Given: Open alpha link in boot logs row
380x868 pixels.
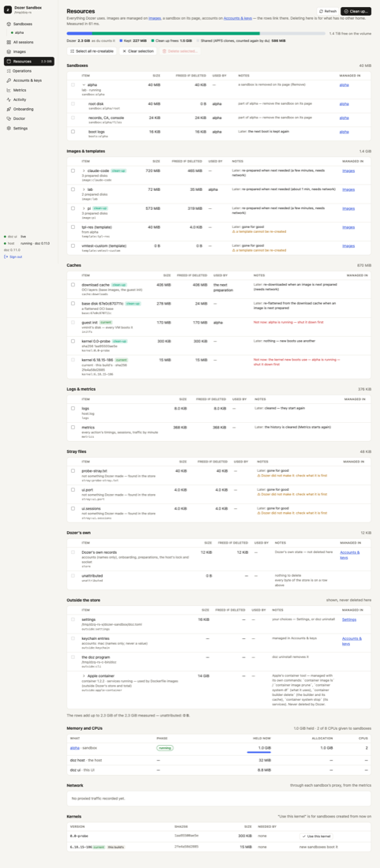Looking at the screenshot, I should [x=344, y=132].
